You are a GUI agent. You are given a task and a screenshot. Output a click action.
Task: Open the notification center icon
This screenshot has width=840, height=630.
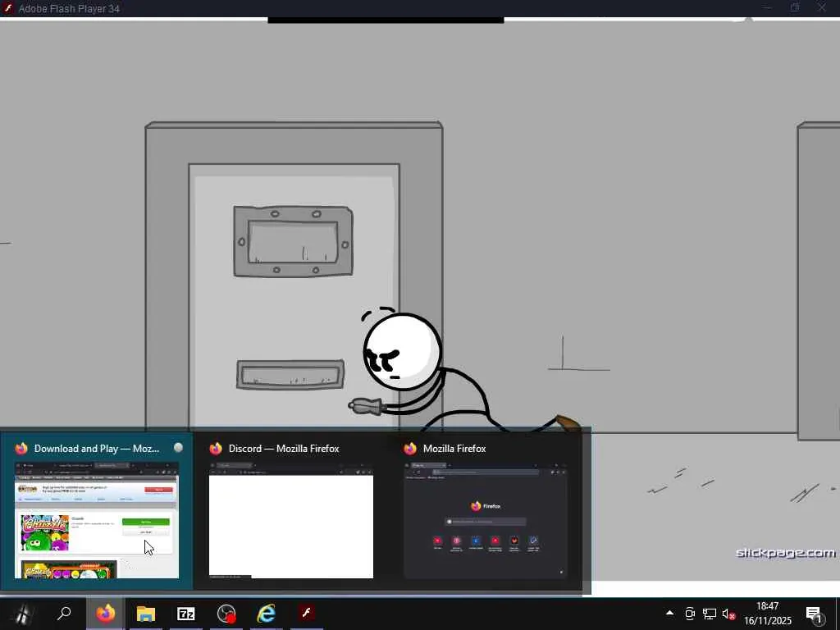(x=814, y=614)
